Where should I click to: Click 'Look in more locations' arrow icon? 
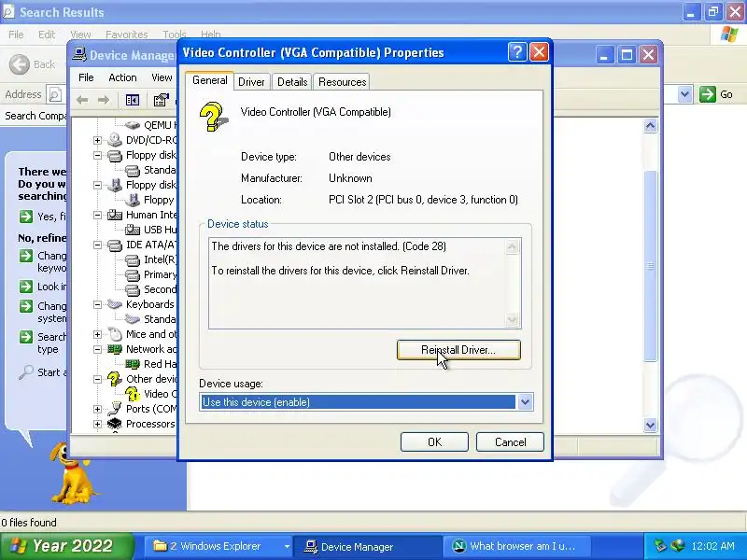pos(26,287)
